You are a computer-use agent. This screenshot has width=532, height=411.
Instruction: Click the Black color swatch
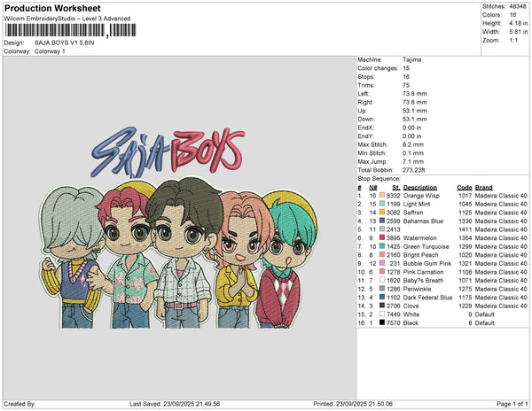[x=382, y=322]
